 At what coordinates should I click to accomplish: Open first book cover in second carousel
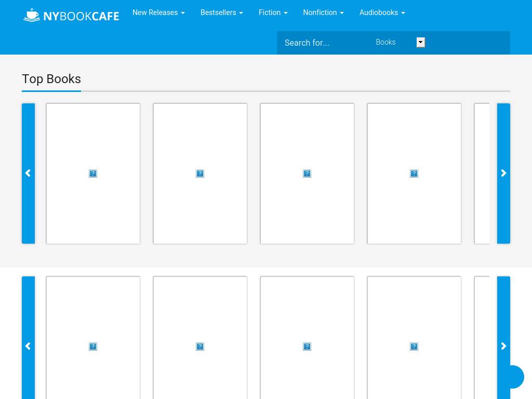(x=93, y=346)
